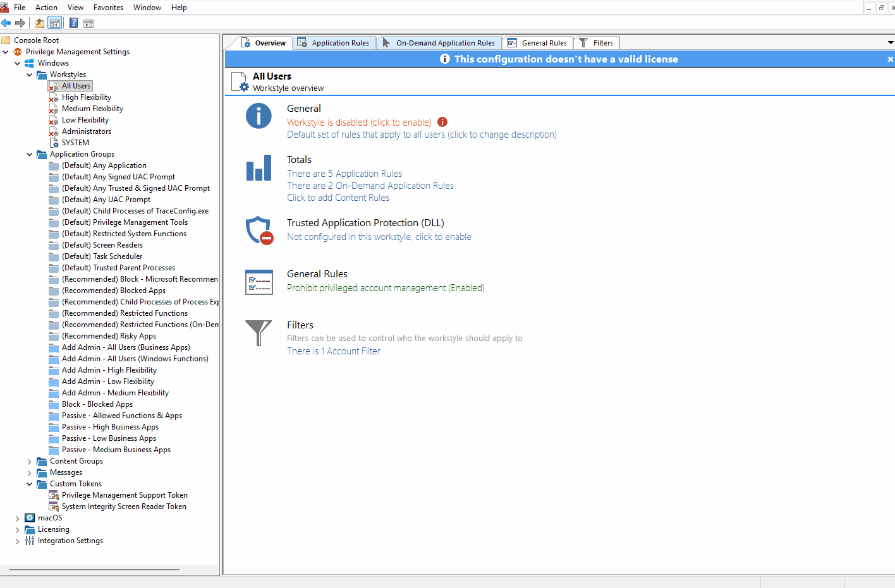Image resolution: width=895 pixels, height=588 pixels.
Task: Expand the Integration Settings node
Action: [18, 541]
